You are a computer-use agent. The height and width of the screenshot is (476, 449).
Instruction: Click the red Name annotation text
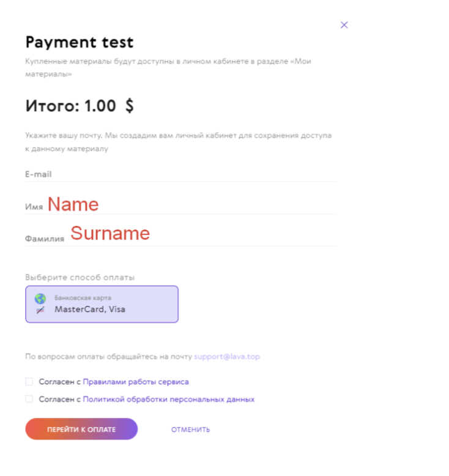pos(73,204)
